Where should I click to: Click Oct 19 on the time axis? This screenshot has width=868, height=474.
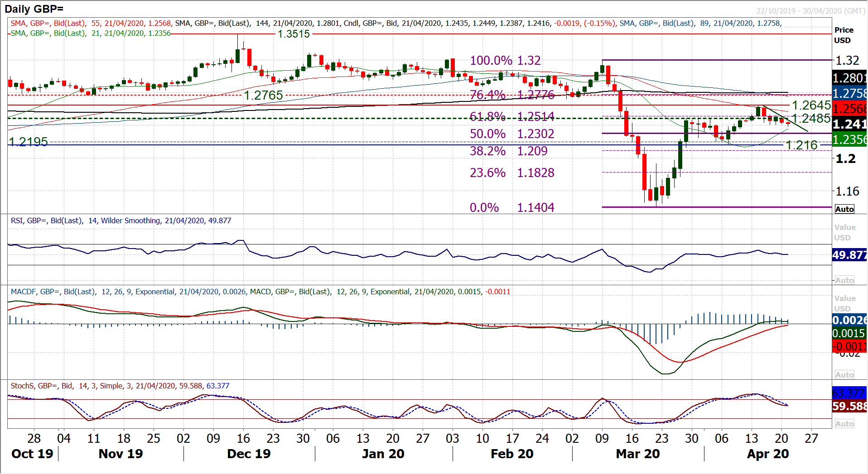pyautogui.click(x=32, y=454)
